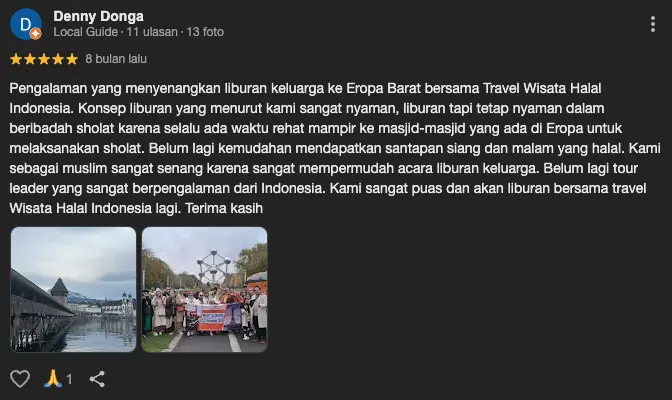Open the three-dot review options menu
The width and height of the screenshot is (672, 400).
click(x=652, y=24)
